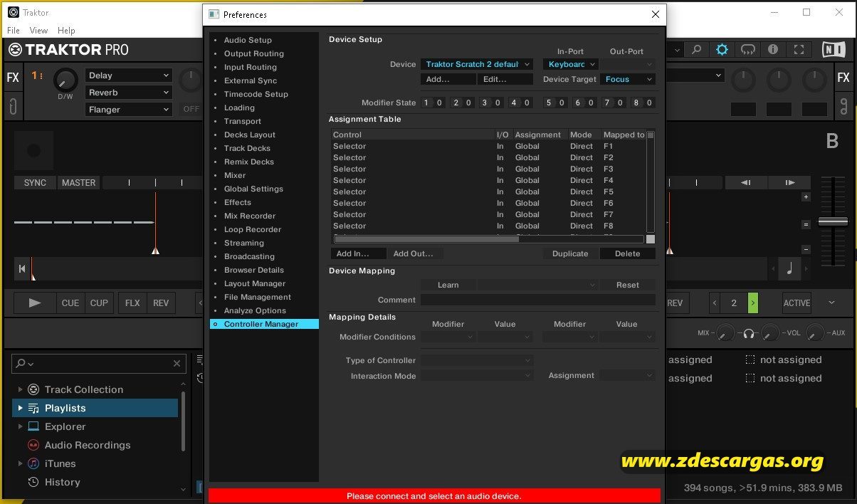Click the blue Preferences gear icon
857x504 pixels.
pos(722,50)
